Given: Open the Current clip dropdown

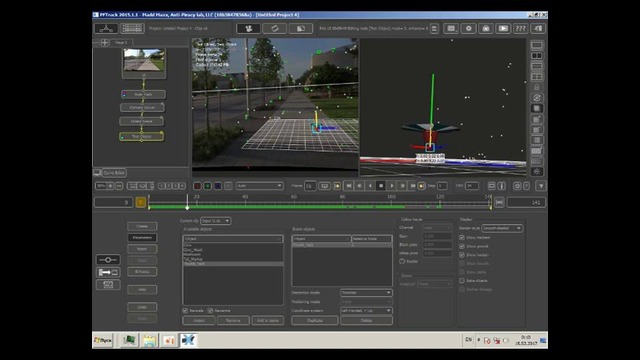Looking at the screenshot, I should (x=216, y=221).
